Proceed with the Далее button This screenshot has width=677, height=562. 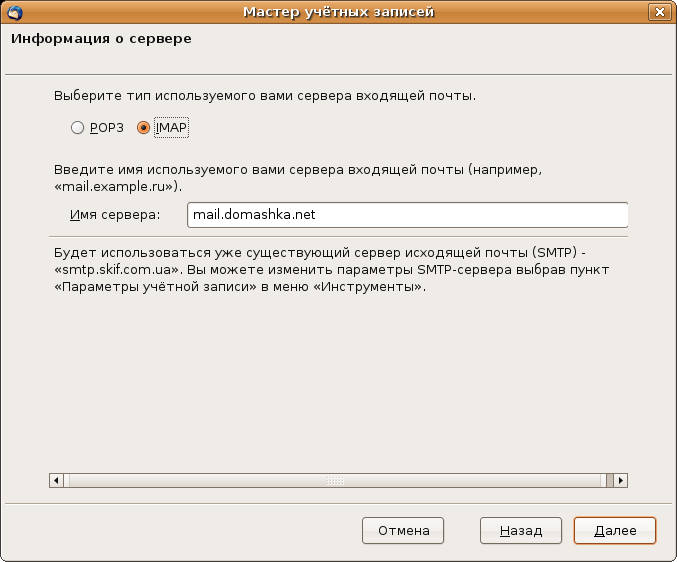[614, 530]
